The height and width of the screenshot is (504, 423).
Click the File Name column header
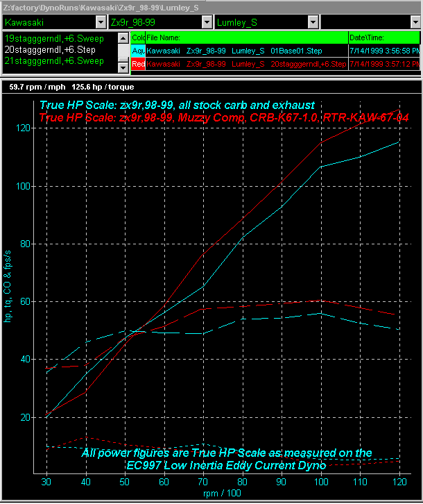[247, 37]
